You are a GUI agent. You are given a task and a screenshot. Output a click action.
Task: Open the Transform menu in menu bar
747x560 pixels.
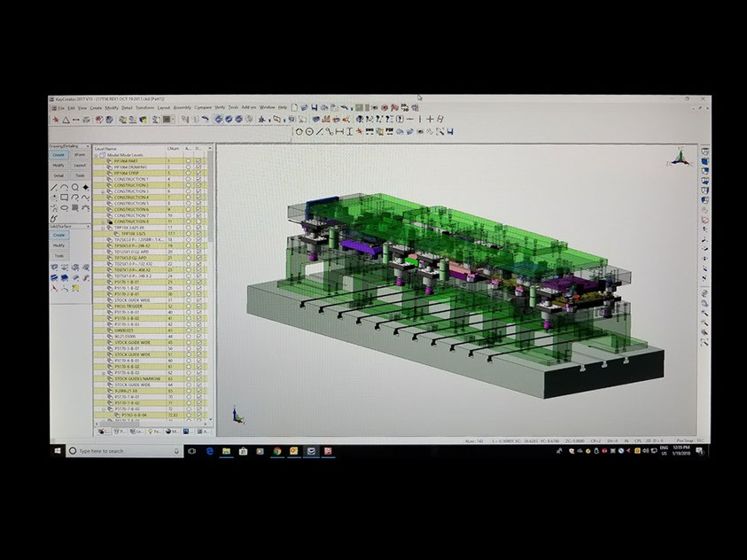[144, 107]
